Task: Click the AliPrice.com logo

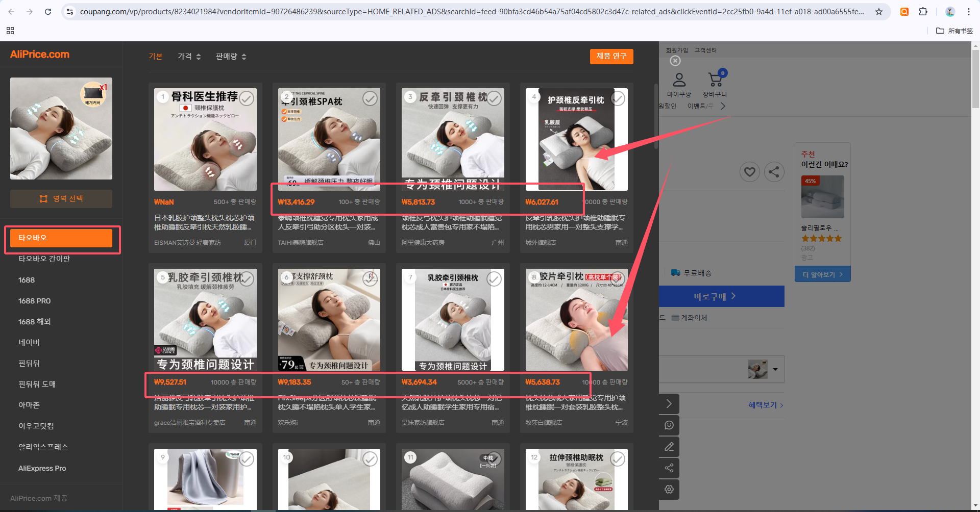Action: (x=40, y=54)
